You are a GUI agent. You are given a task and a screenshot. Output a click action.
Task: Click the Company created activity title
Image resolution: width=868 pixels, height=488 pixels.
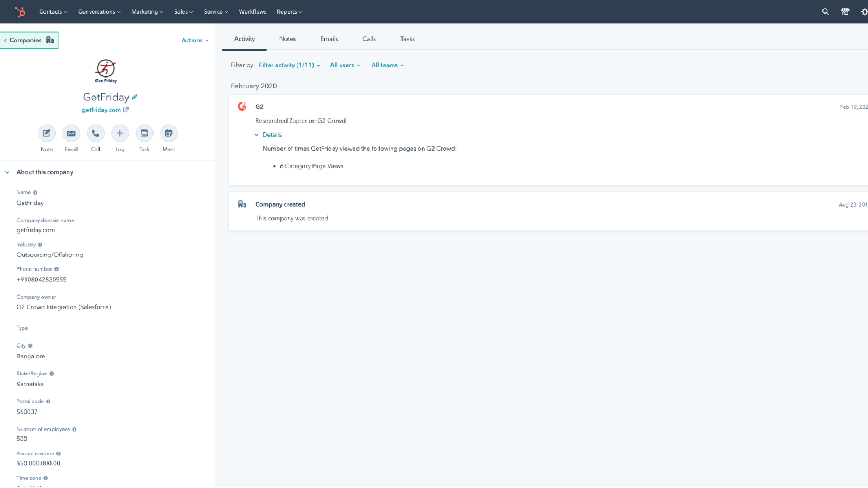click(280, 204)
